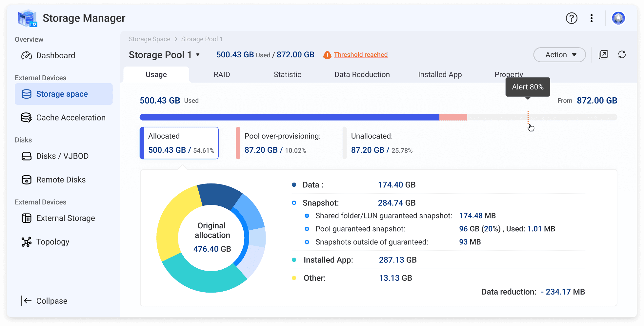Screen dimensions: 644x326
Task: Click the Storage Space breadcrumb
Action: pyautogui.click(x=150, y=39)
